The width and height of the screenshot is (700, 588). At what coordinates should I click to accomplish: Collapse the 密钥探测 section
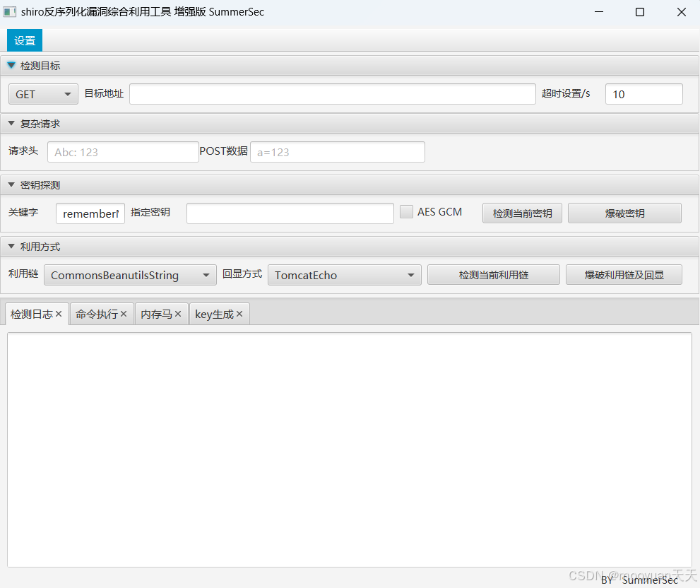coord(11,184)
